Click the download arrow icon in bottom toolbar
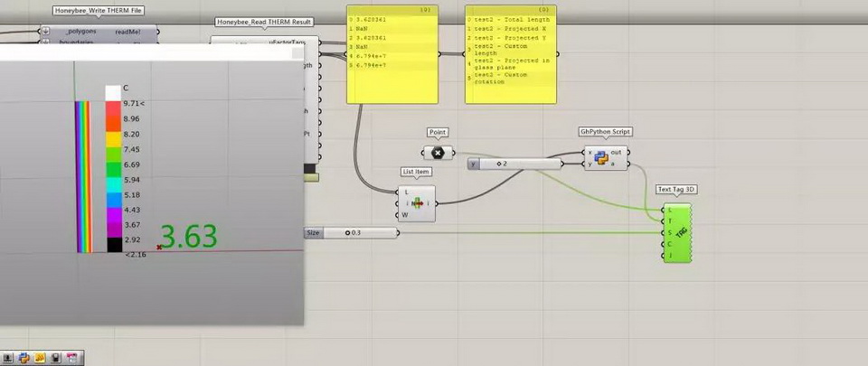Screen dimensions: 868x366 (8, 358)
